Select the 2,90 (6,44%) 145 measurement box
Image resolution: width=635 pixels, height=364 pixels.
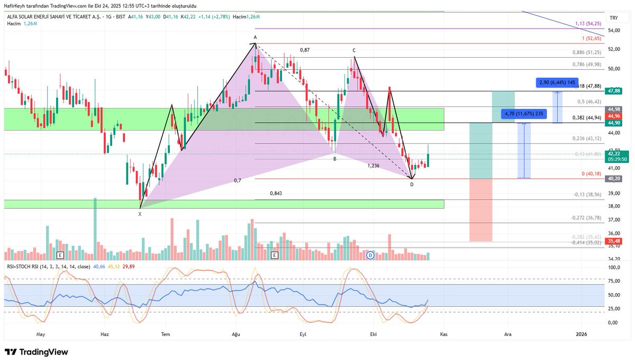558,83
